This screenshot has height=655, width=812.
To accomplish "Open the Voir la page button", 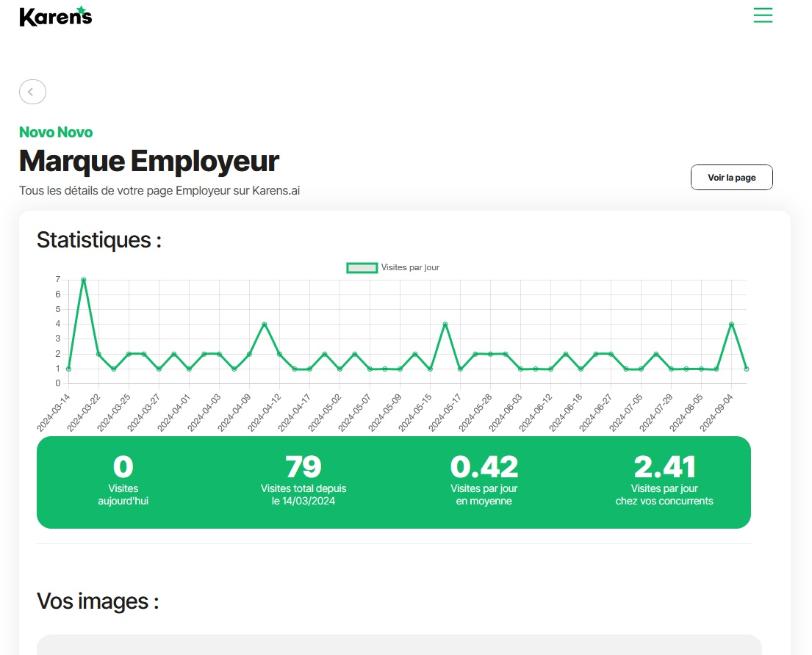I will tap(731, 178).
